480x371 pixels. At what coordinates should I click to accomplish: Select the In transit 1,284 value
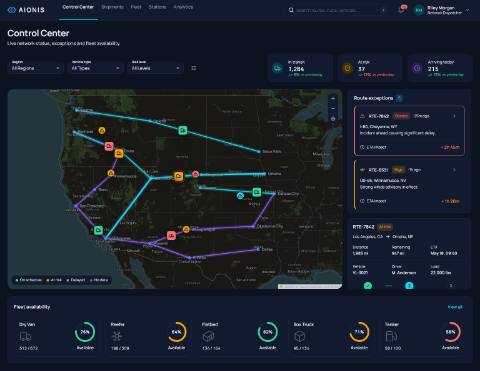(x=296, y=69)
